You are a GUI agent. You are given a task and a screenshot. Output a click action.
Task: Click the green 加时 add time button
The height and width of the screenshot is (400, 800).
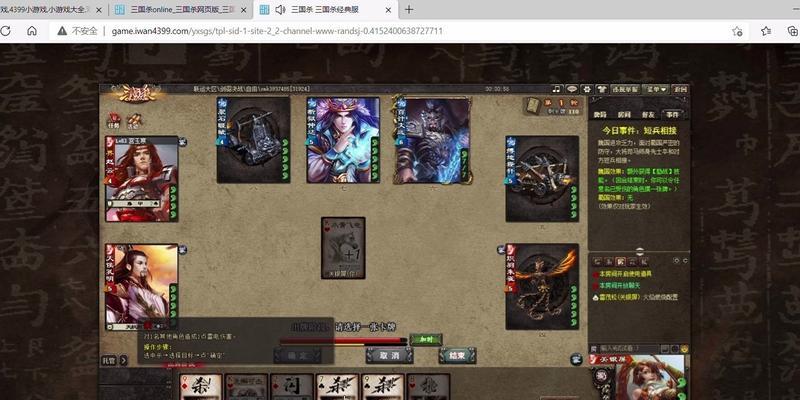coord(426,339)
